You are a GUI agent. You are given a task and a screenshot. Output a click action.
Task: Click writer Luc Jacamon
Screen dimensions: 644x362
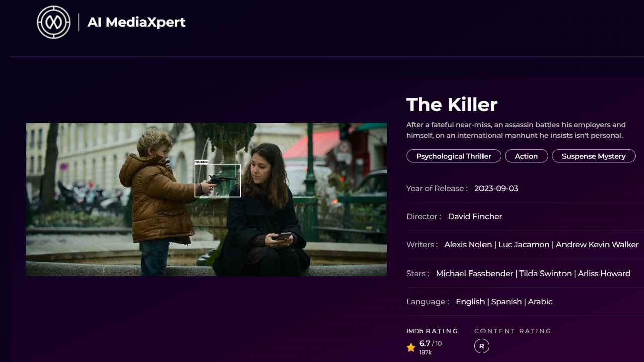pyautogui.click(x=524, y=245)
